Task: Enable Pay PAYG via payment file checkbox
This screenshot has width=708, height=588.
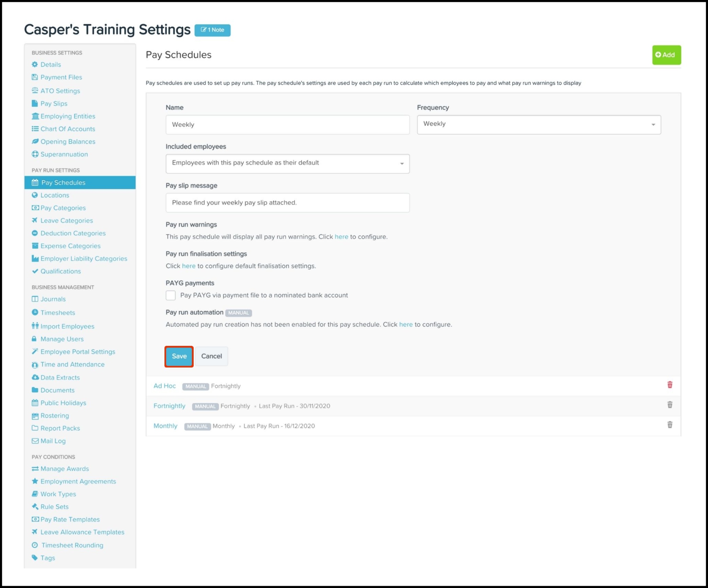Action: [171, 295]
